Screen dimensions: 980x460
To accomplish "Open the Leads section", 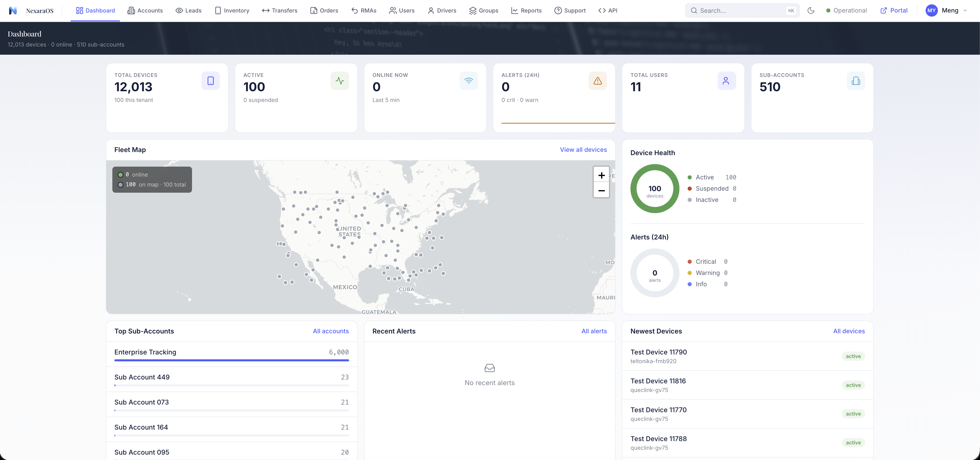I will coord(188,11).
